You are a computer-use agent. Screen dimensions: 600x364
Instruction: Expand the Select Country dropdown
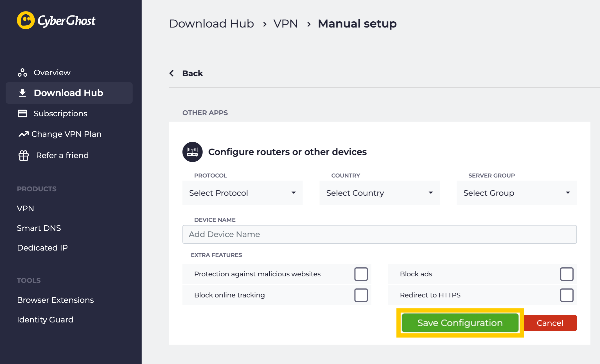pyautogui.click(x=380, y=193)
